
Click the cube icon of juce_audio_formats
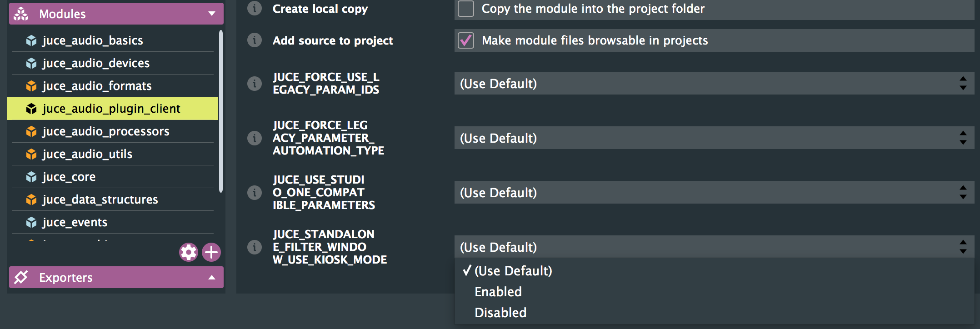tap(31, 86)
